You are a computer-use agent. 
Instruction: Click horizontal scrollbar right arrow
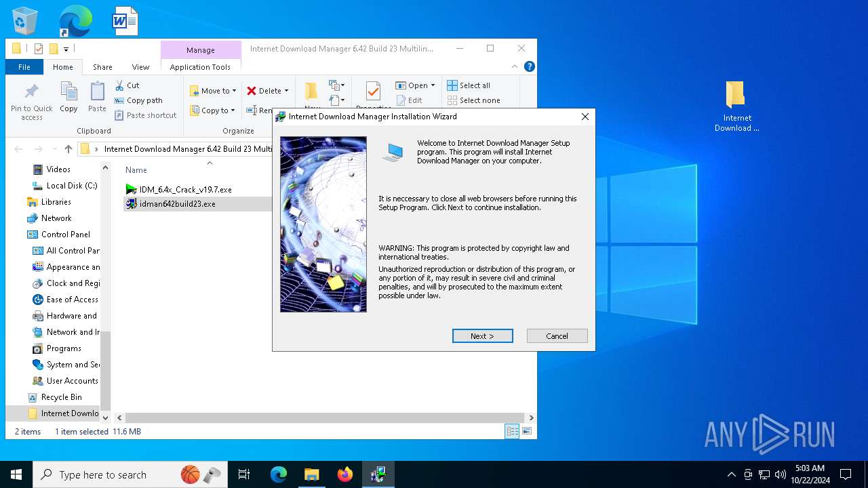pyautogui.click(x=531, y=418)
